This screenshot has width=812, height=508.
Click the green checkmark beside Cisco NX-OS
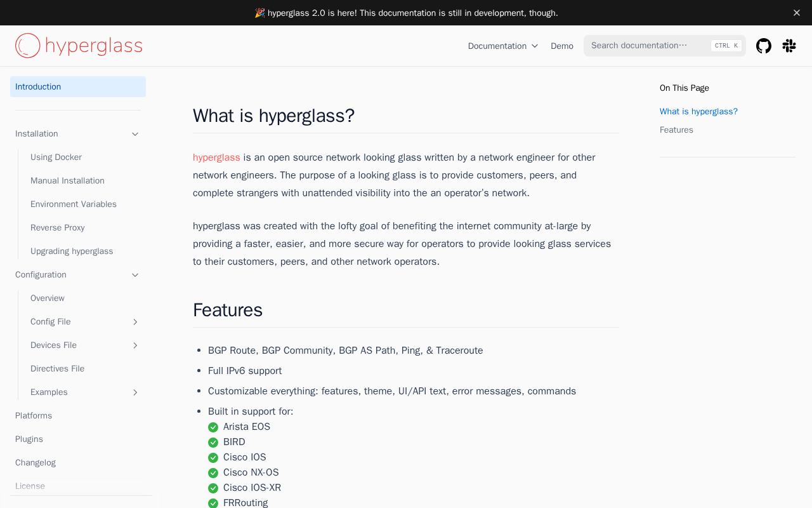click(x=213, y=473)
